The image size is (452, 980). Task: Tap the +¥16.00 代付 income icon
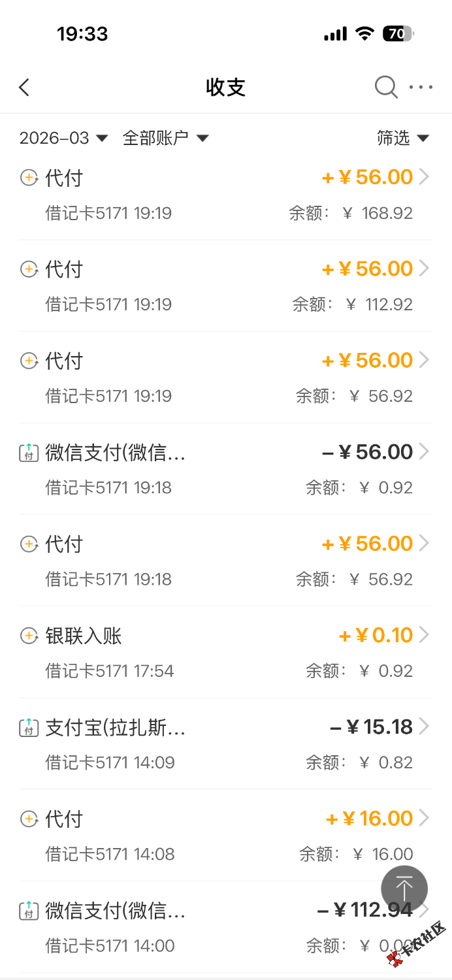coord(29,819)
